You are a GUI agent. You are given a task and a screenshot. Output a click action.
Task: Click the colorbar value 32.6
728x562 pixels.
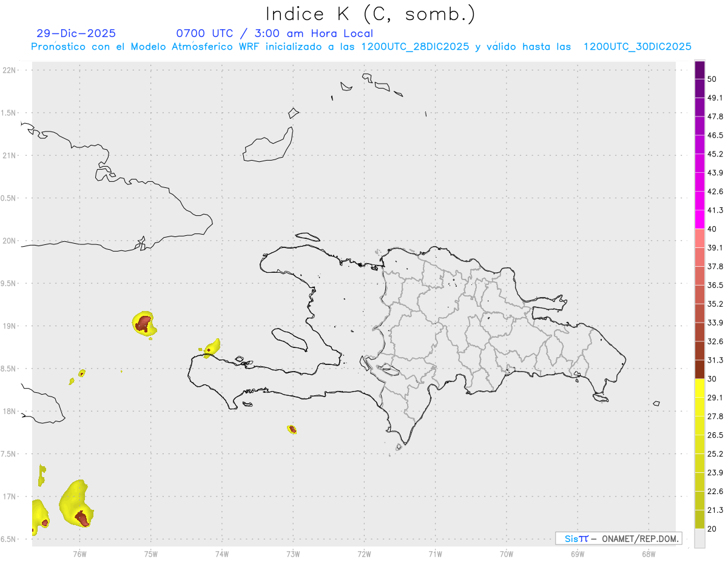(x=715, y=341)
